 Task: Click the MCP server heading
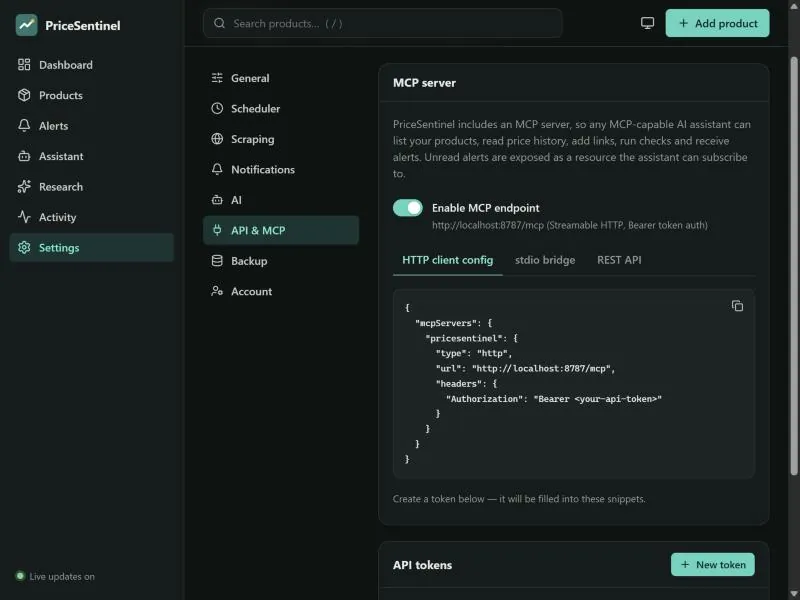pyautogui.click(x=424, y=83)
